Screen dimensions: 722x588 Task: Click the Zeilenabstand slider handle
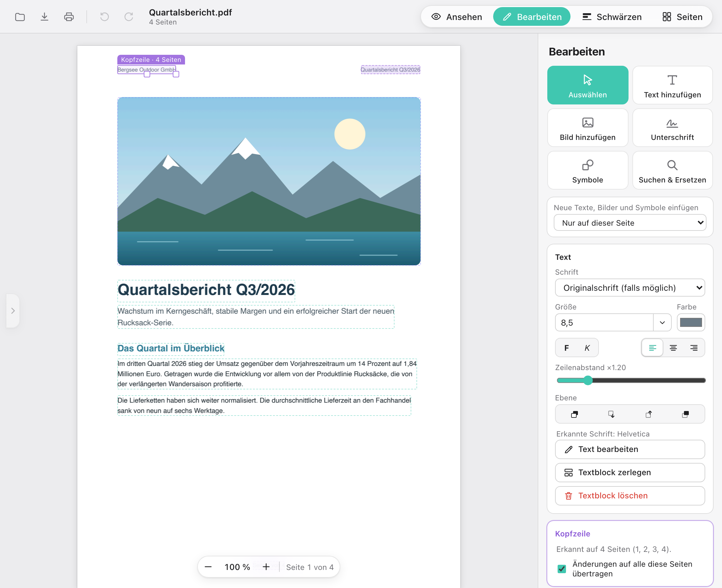tap(588, 380)
